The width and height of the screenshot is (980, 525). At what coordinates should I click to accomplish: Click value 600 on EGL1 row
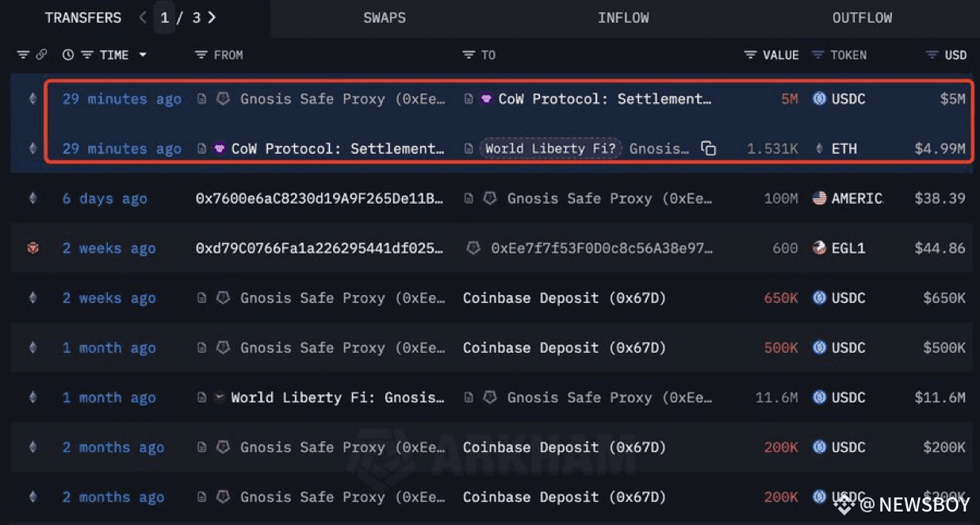[785, 248]
